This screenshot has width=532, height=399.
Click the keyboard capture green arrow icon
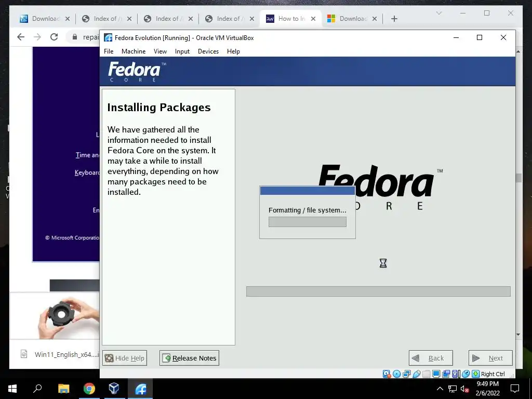pos(476,374)
